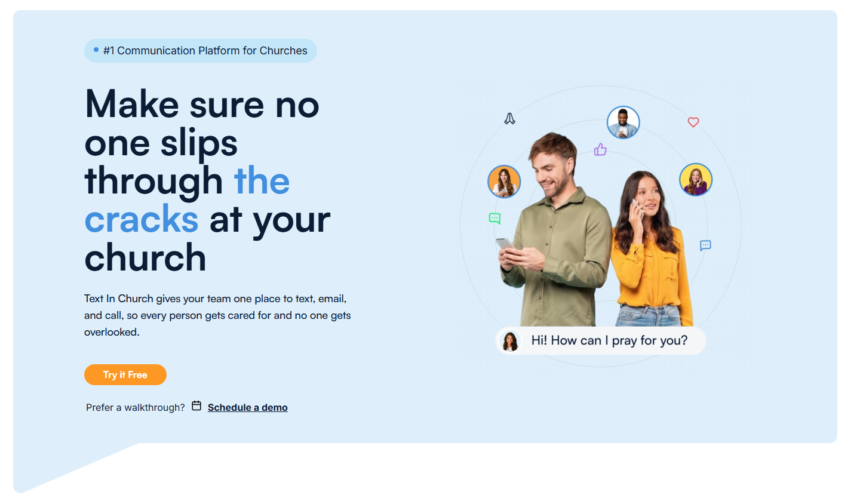Screen dimensions: 857x504
Task: Open the Schedule a demo link
Action: point(248,407)
